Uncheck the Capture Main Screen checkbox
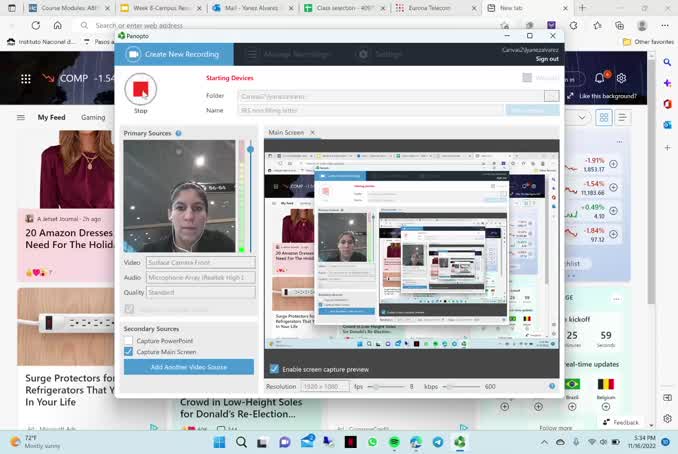The width and height of the screenshot is (678, 454). click(x=129, y=352)
